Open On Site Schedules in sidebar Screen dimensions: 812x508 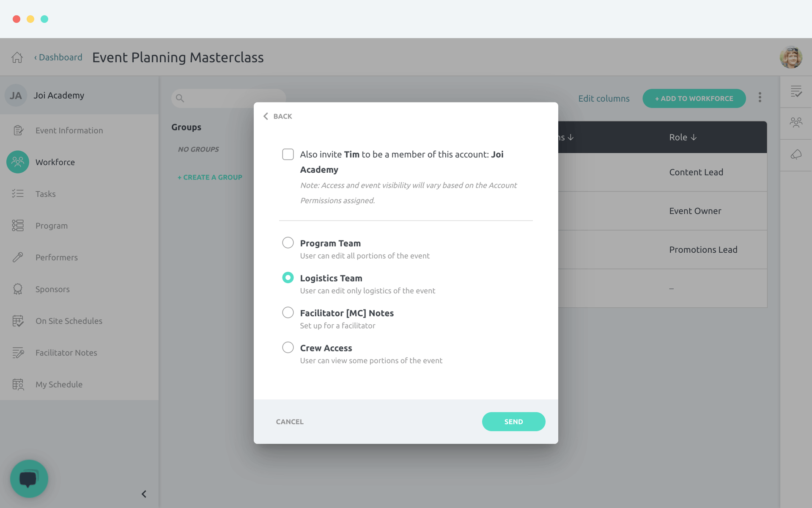[x=69, y=321]
